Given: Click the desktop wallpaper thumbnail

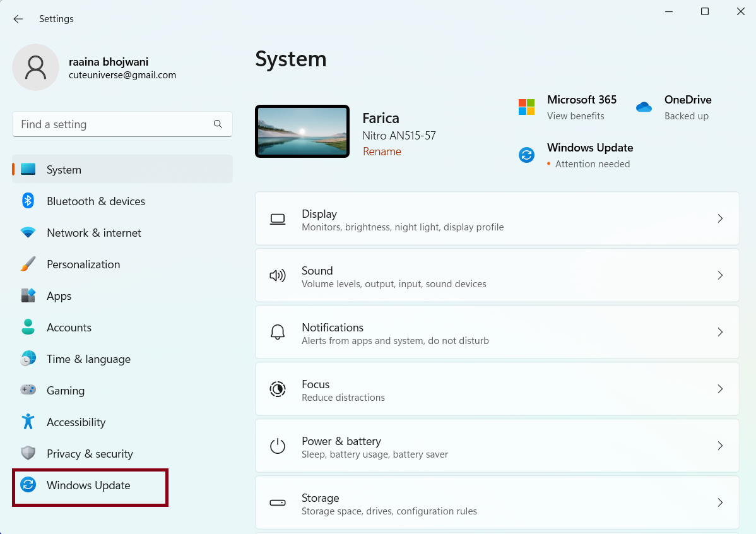Looking at the screenshot, I should coord(302,131).
